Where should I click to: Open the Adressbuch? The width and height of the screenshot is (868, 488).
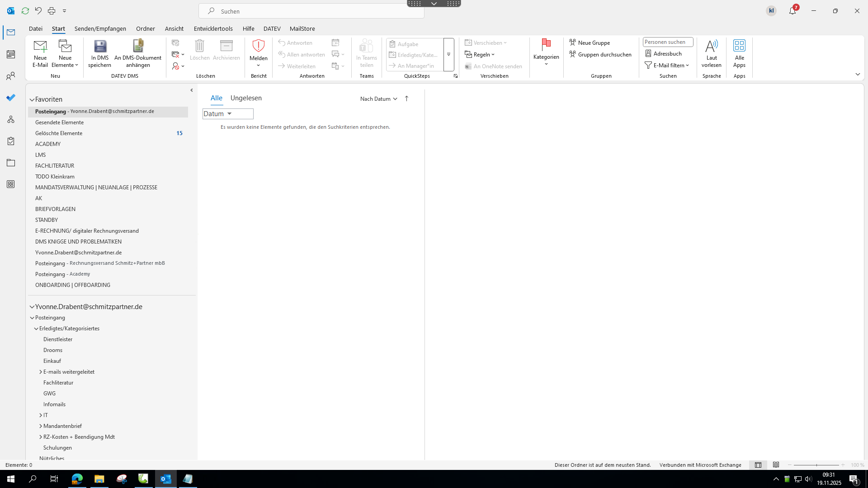click(663, 54)
